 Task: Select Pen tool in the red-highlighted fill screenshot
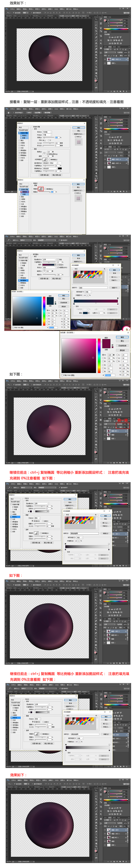click(96, 433)
